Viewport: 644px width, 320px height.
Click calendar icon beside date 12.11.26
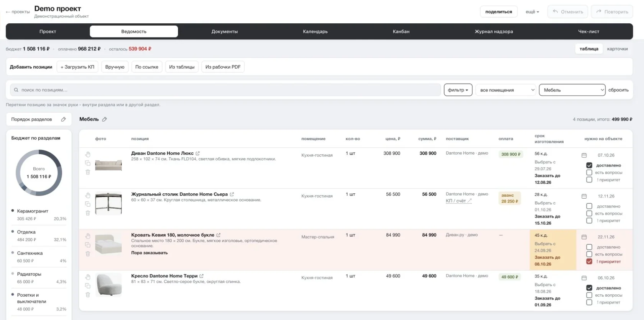pos(584,196)
